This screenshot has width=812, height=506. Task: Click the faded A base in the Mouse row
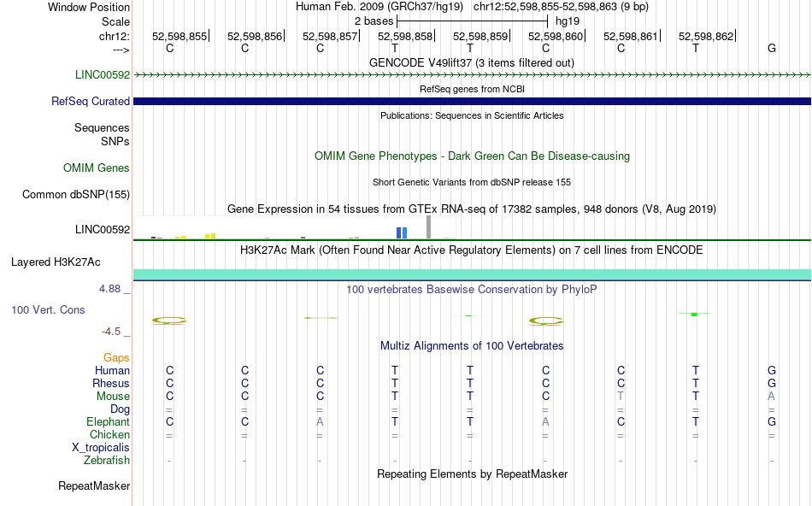pos(772,397)
